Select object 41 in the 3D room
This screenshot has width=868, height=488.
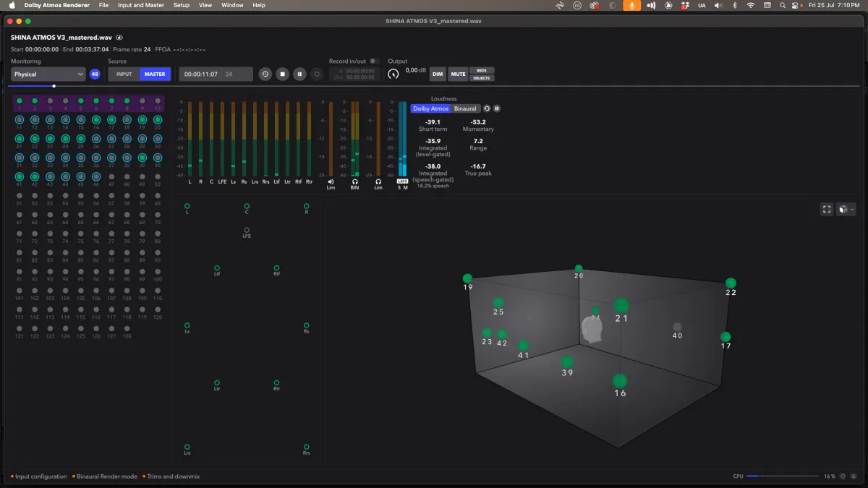click(523, 346)
